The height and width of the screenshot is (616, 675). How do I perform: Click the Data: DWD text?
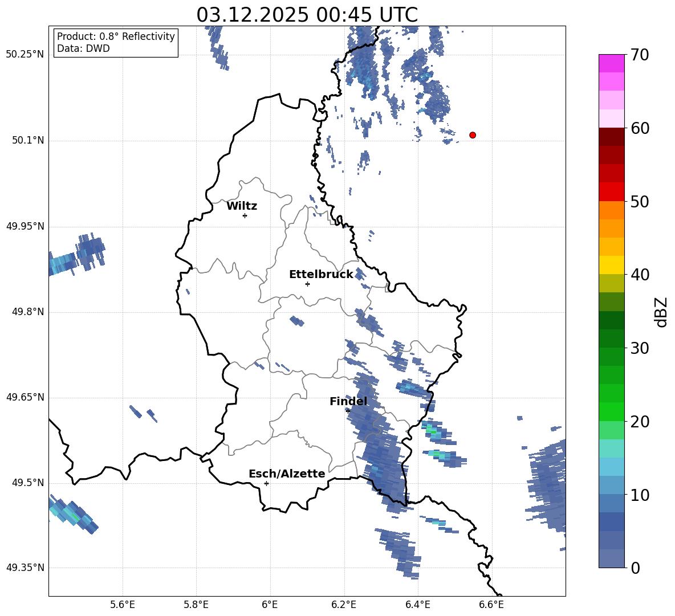[x=83, y=48]
